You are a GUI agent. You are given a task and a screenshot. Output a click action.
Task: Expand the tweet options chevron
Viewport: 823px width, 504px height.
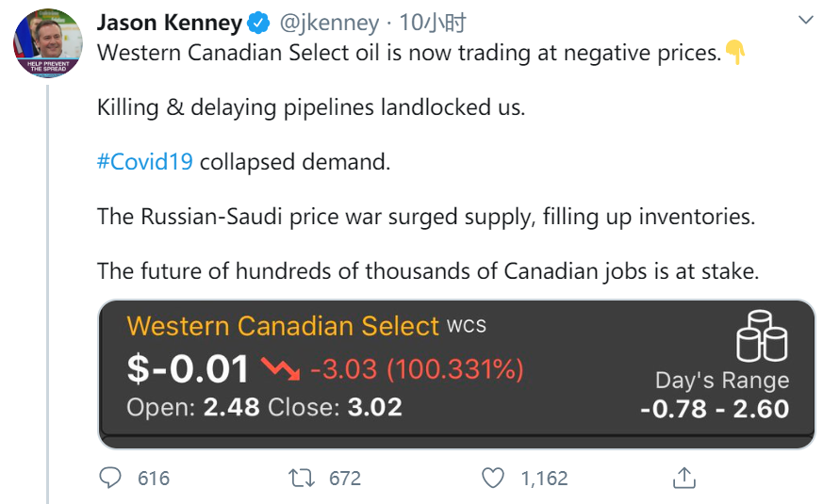(x=805, y=20)
